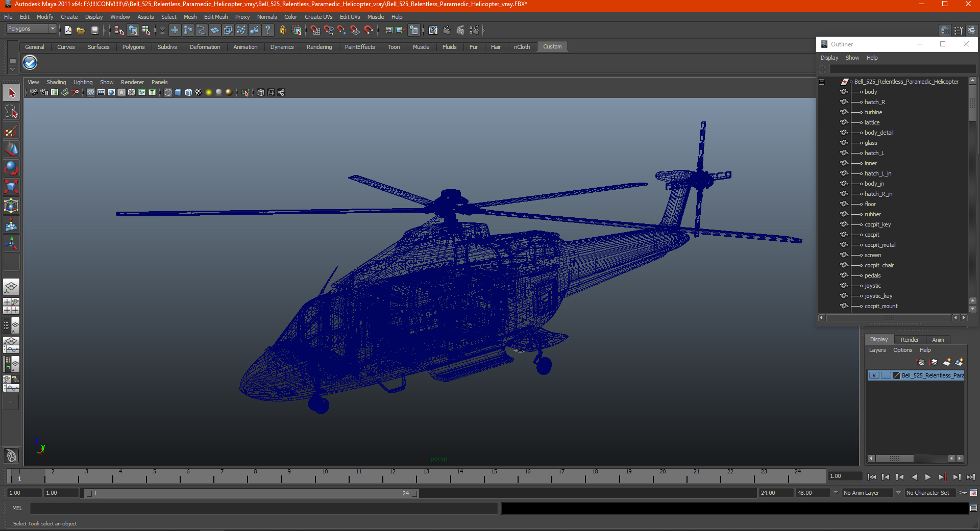Viewport: 980px width, 531px height.
Task: Play animation forwards
Action: 927,477
